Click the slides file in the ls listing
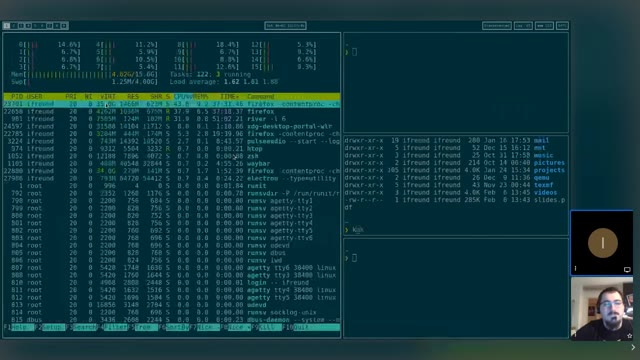The height and width of the screenshot is (360, 640). pyautogui.click(x=549, y=200)
